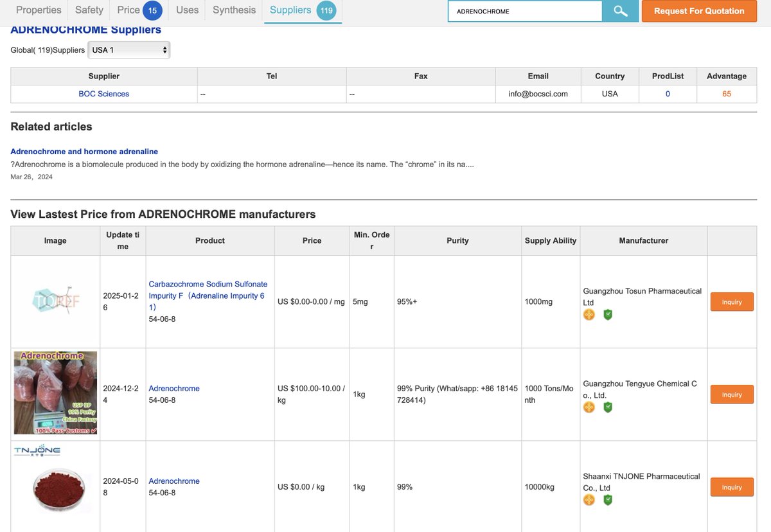Viewport: 771px width, 532px height.
Task: Click the Request For Quotation button
Action: [699, 11]
